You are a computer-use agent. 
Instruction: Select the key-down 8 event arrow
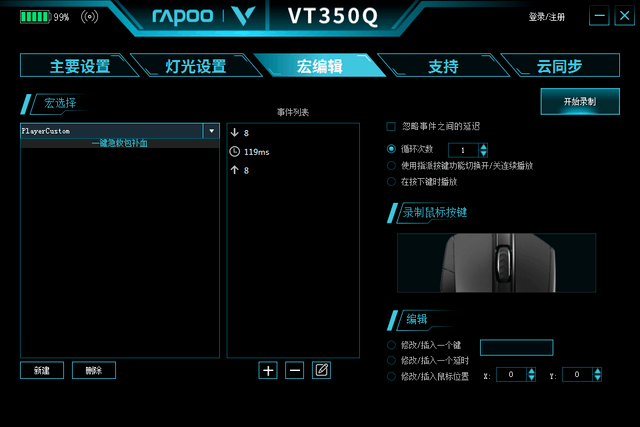[234, 132]
